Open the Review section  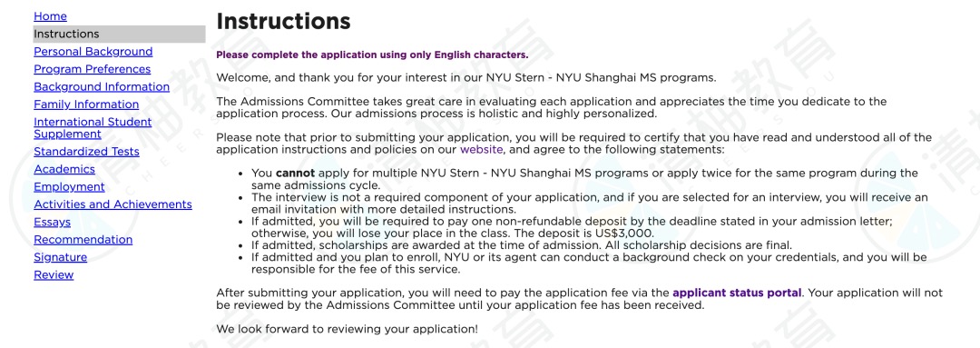(x=54, y=274)
